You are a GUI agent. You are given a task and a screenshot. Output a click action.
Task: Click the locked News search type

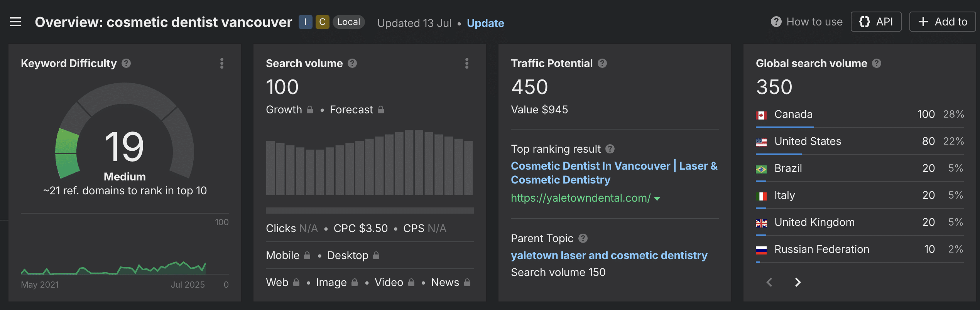(451, 282)
